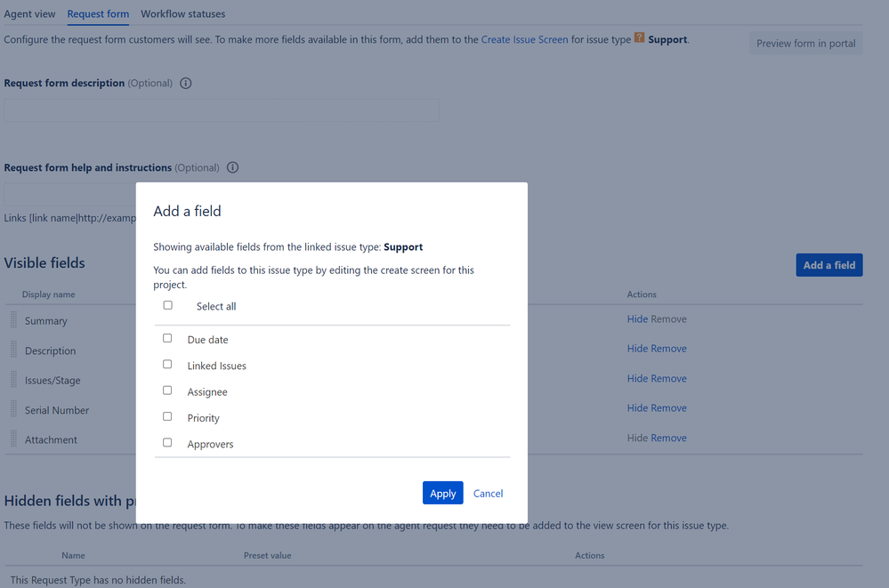Grab the drag handle for Summary row
The width and height of the screenshot is (889, 588).
point(13,320)
